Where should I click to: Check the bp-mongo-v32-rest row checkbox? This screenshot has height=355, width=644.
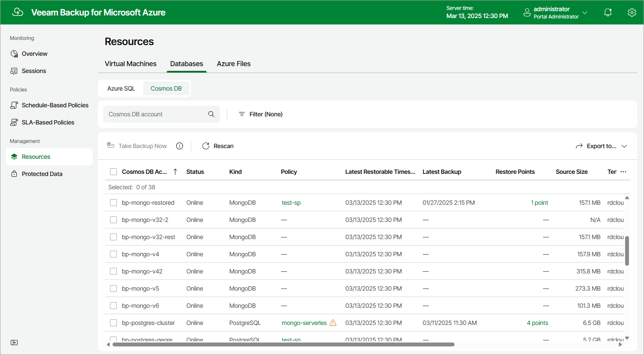(x=113, y=237)
